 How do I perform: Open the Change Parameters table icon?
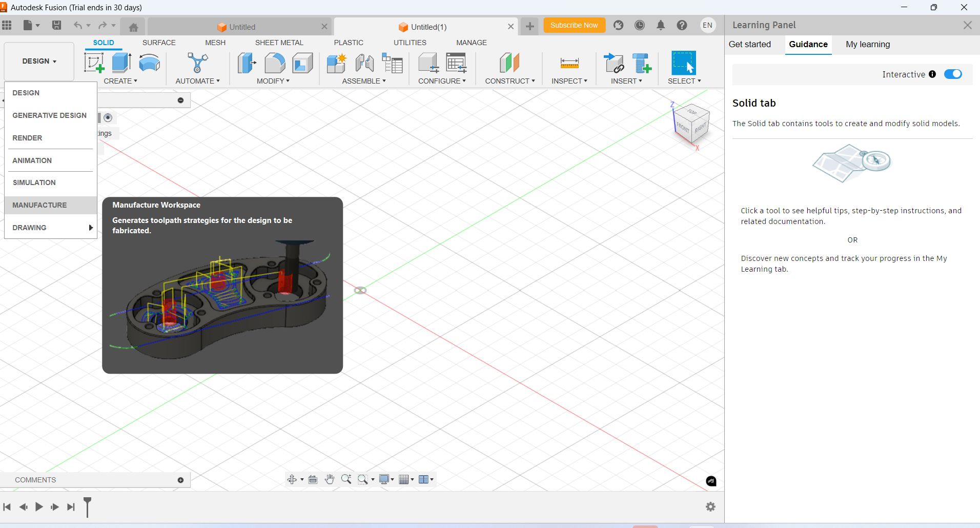click(456, 63)
